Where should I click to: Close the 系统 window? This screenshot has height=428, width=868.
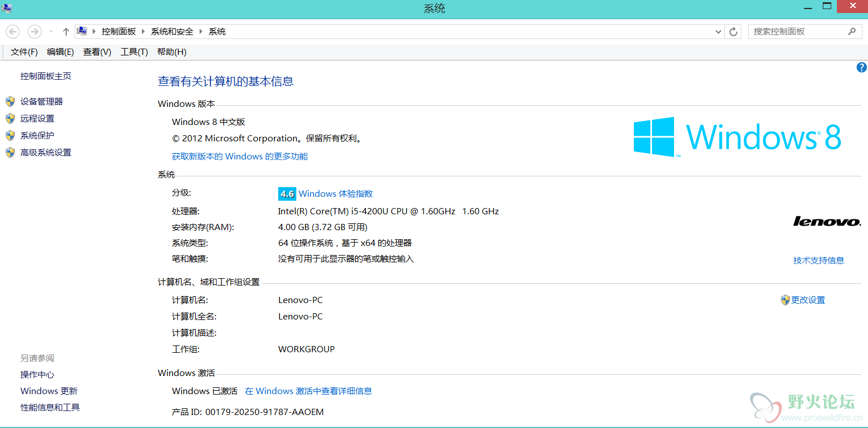[853, 6]
